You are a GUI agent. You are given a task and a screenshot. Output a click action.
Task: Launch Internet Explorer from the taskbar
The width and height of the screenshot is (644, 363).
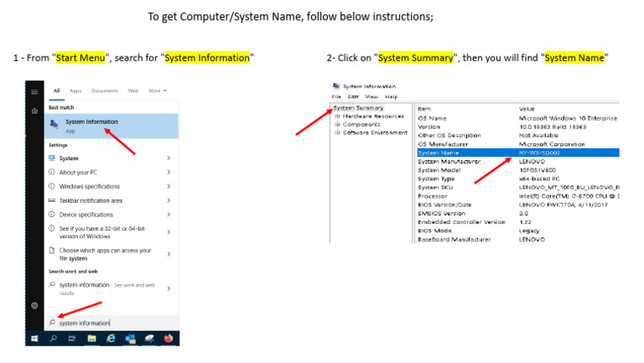(111, 339)
